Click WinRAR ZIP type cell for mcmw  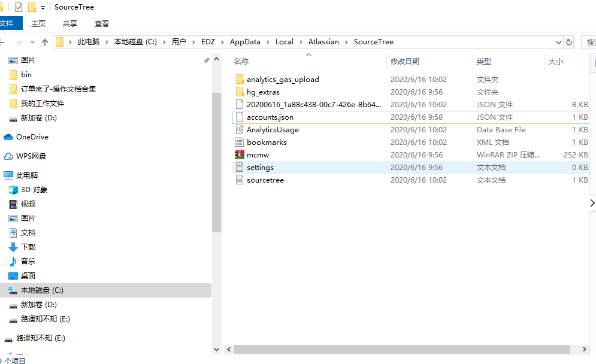click(x=508, y=154)
